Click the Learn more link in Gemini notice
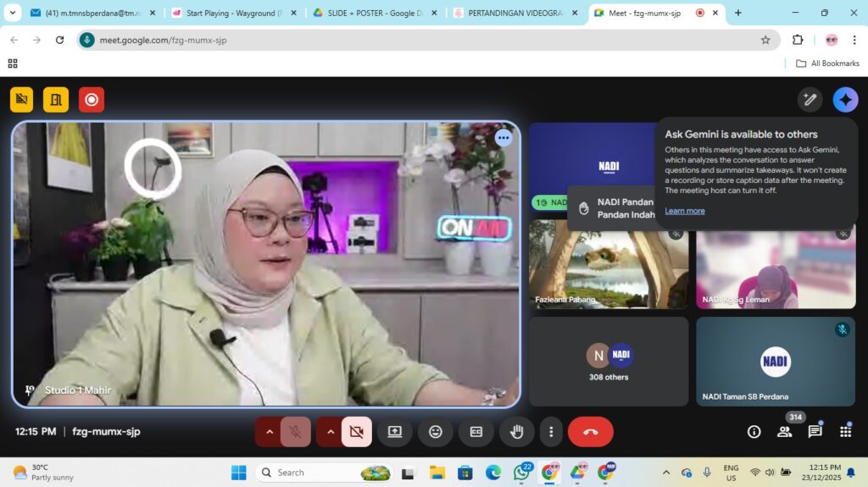The height and width of the screenshot is (487, 868). tap(684, 211)
